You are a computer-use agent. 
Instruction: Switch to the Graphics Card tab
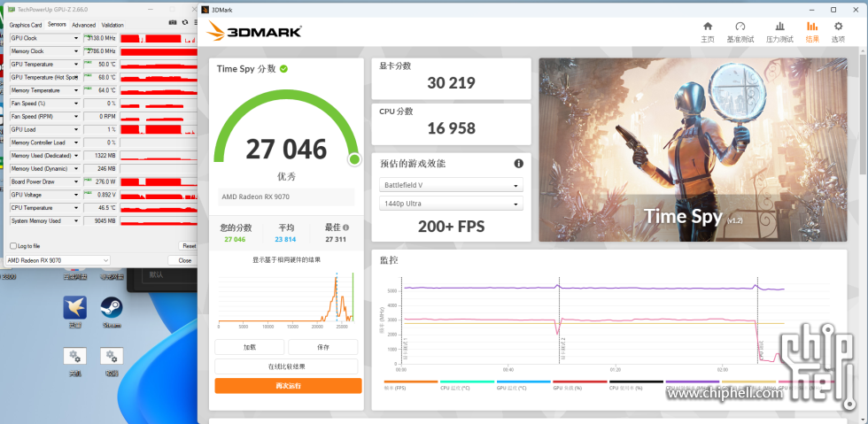tap(26, 25)
